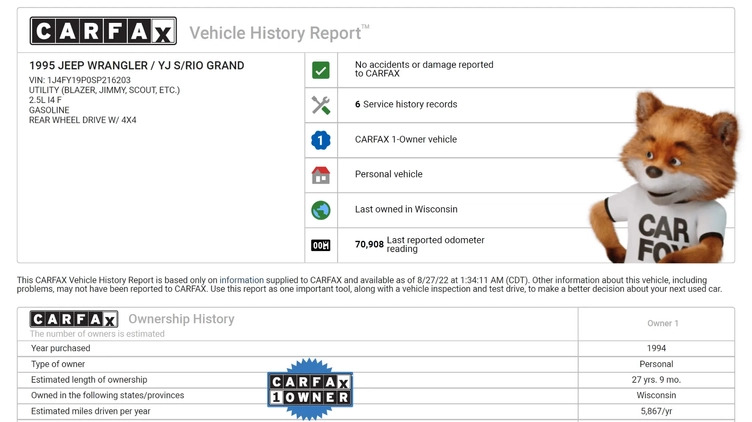Click '70,908' odometer value
This screenshot has height=422, width=752.
point(369,245)
